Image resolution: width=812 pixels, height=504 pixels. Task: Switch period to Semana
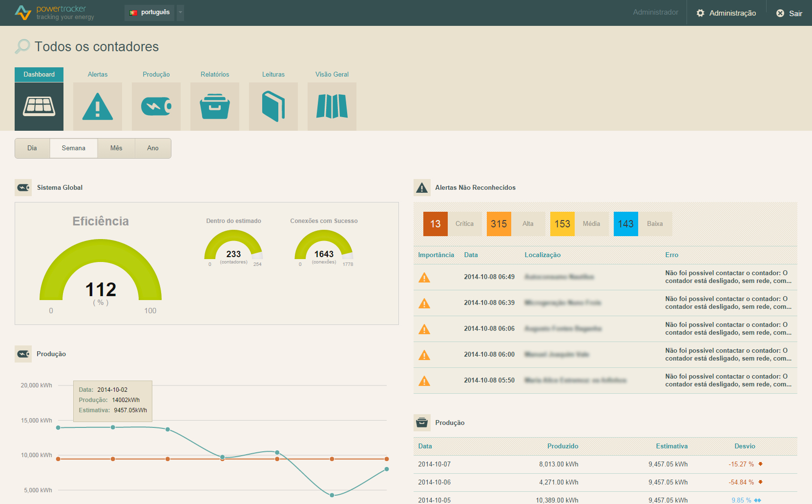click(74, 148)
